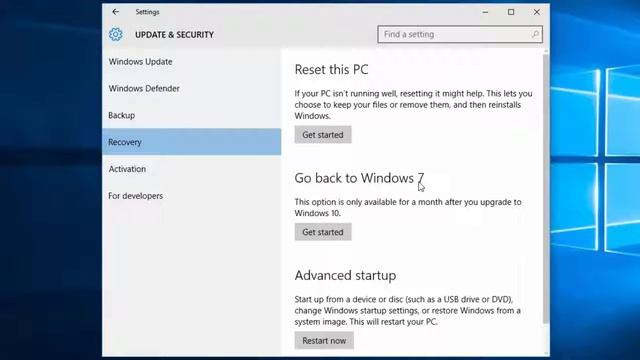Click the Settings title bar label
640x360 pixels.
tap(147, 12)
